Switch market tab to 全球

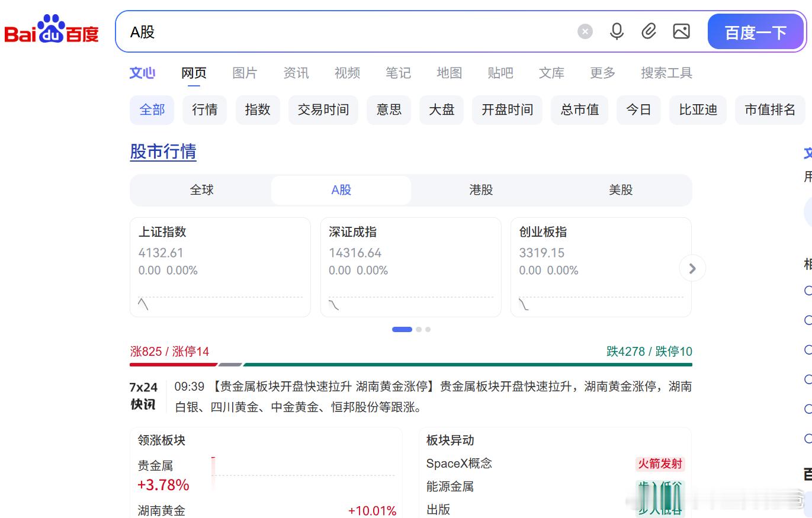pos(202,190)
